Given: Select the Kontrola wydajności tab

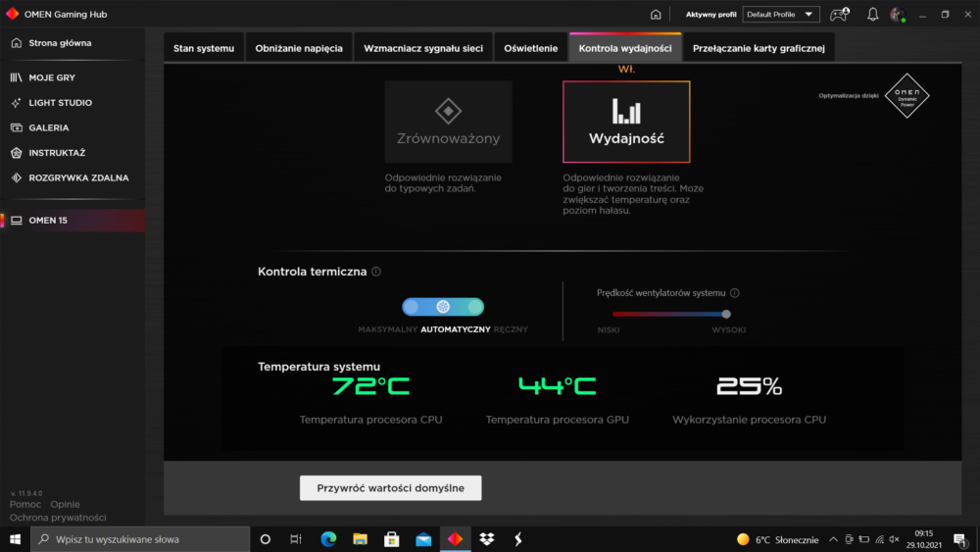Looking at the screenshot, I should [625, 48].
